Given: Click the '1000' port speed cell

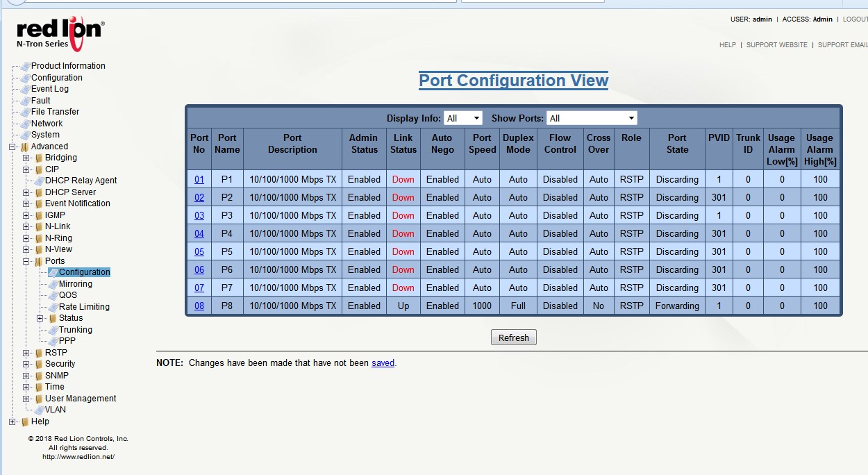Looking at the screenshot, I should 482,306.
